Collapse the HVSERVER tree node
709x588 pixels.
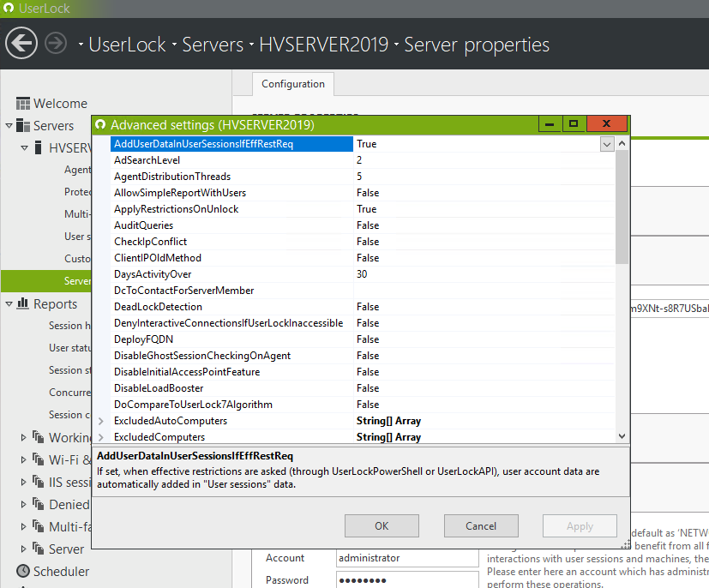point(24,147)
